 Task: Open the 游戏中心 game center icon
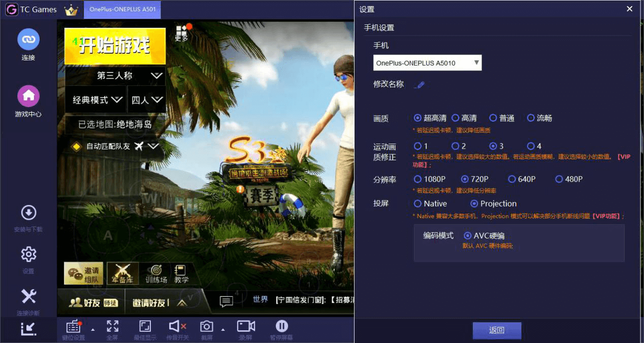28,96
